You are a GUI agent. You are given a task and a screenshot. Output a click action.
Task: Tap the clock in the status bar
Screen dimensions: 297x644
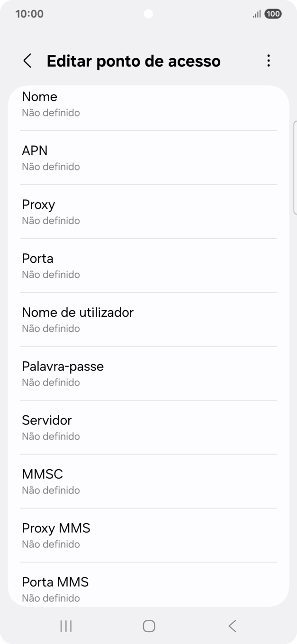pyautogui.click(x=29, y=14)
